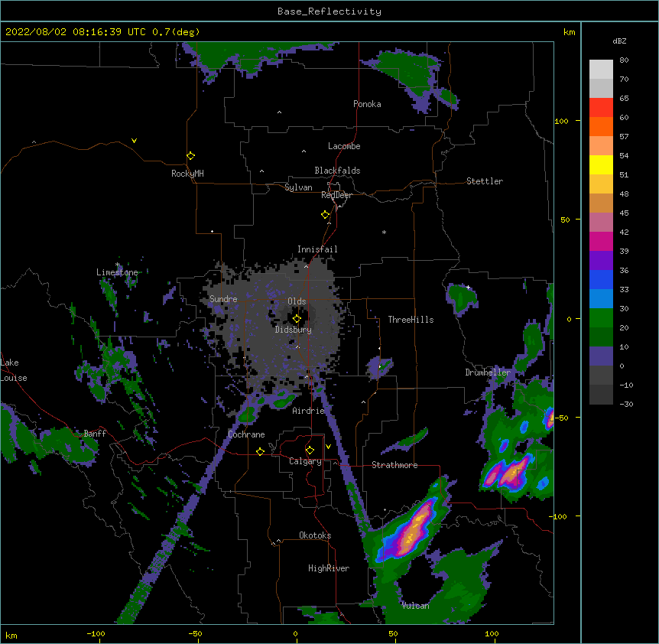Select the red 60-65 dBZ legend swatch
This screenshot has height=644, width=659.
601,107
